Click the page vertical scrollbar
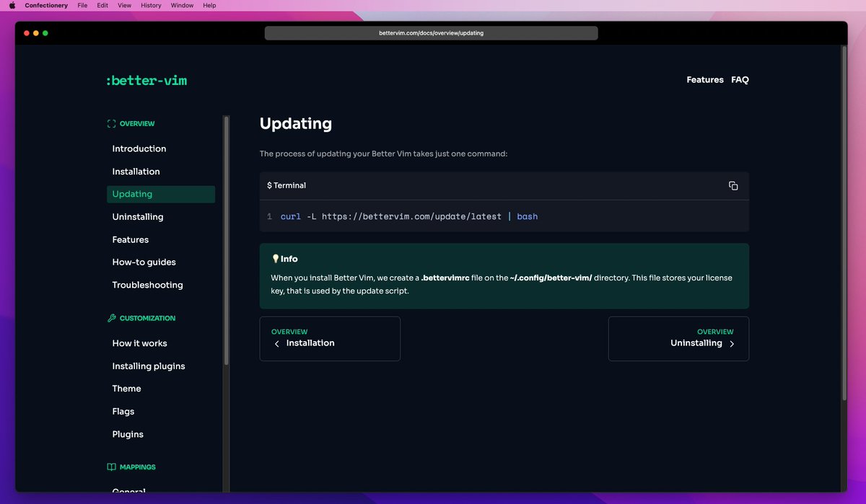The width and height of the screenshot is (866, 504). 844,224
